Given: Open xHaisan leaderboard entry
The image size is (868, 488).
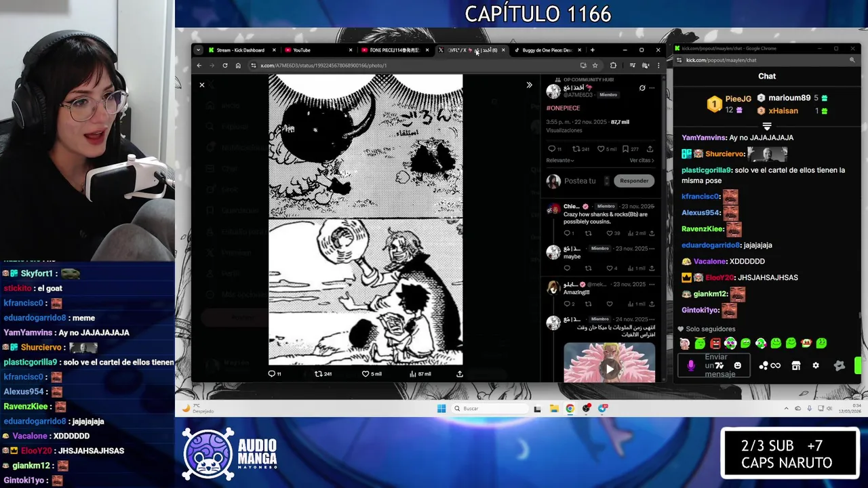Looking at the screenshot, I should click(x=792, y=110).
